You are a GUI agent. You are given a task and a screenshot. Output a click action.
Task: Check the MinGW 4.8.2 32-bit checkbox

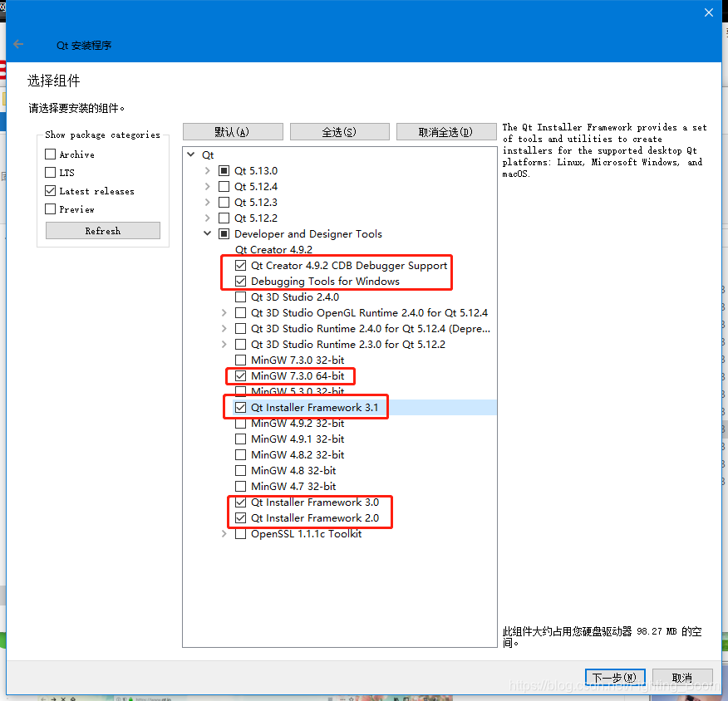pyautogui.click(x=240, y=454)
